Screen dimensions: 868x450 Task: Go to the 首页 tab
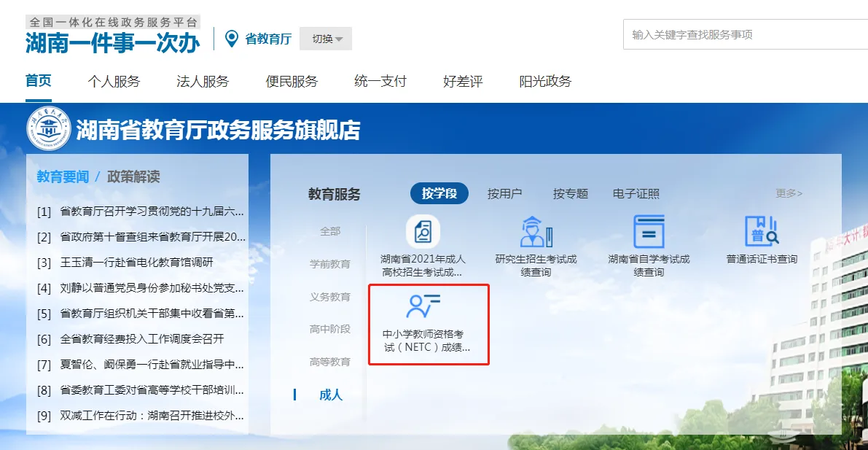[x=38, y=81]
